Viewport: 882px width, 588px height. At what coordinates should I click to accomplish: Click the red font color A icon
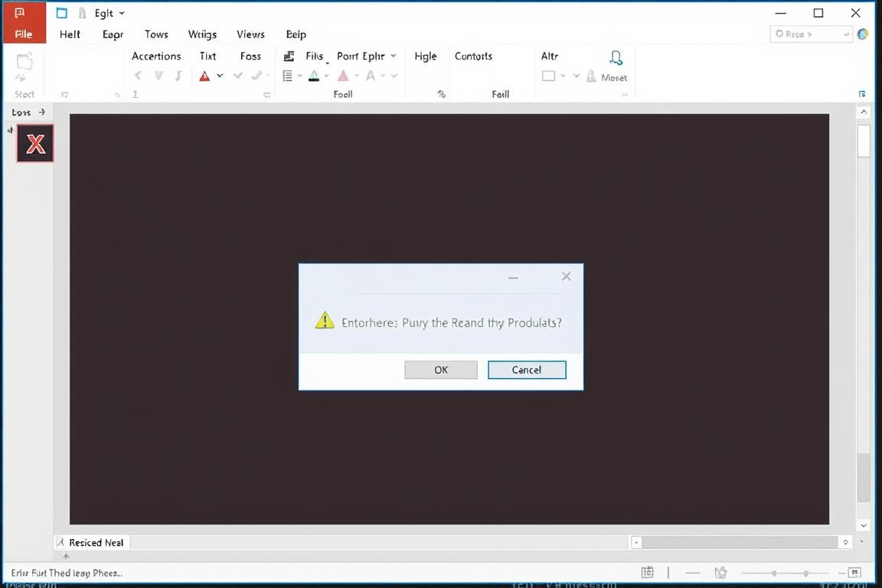coord(204,76)
